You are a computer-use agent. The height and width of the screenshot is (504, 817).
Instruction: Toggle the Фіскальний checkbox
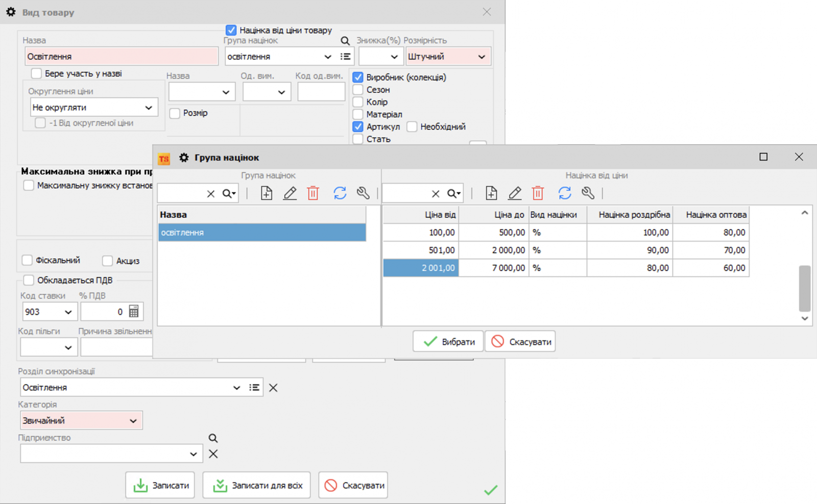click(x=28, y=260)
